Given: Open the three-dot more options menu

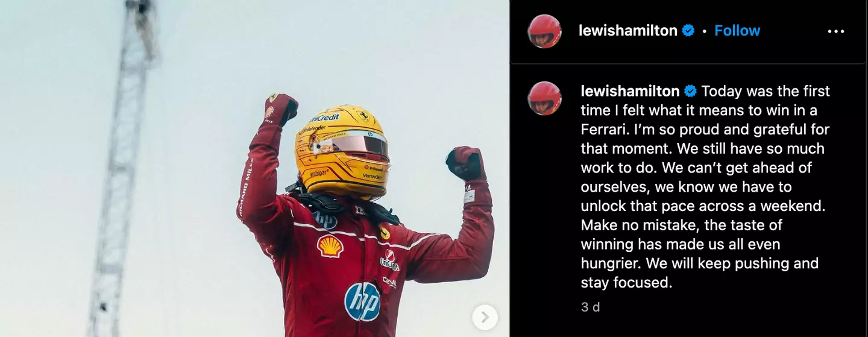Looking at the screenshot, I should pyautogui.click(x=835, y=31).
